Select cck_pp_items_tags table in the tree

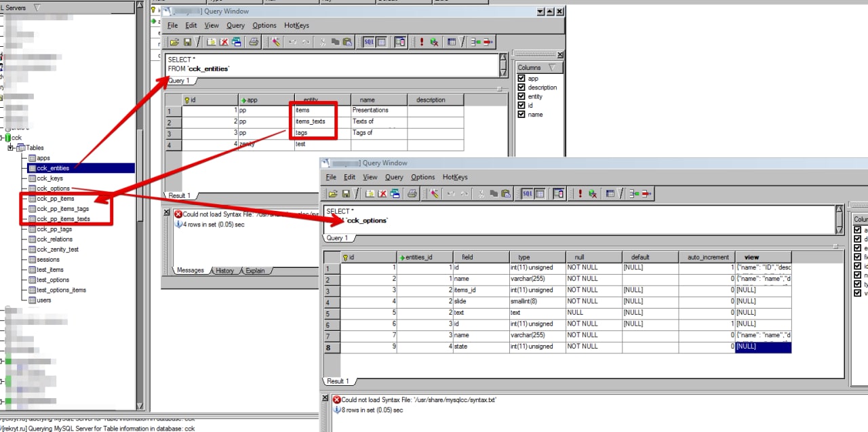[x=63, y=209]
